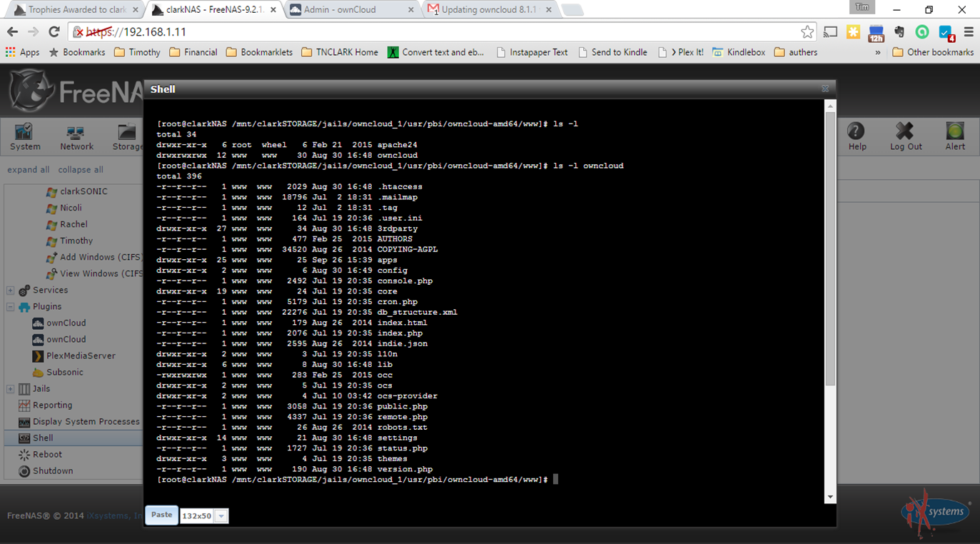Click the Shell scrollbar up arrow
This screenshot has height=544, width=980.
(x=829, y=106)
